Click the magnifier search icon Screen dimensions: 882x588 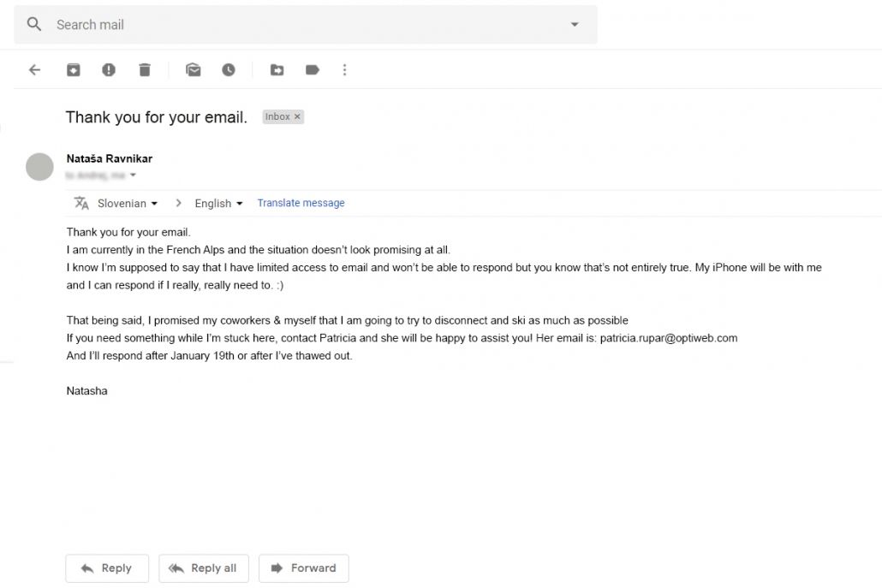click(x=34, y=25)
